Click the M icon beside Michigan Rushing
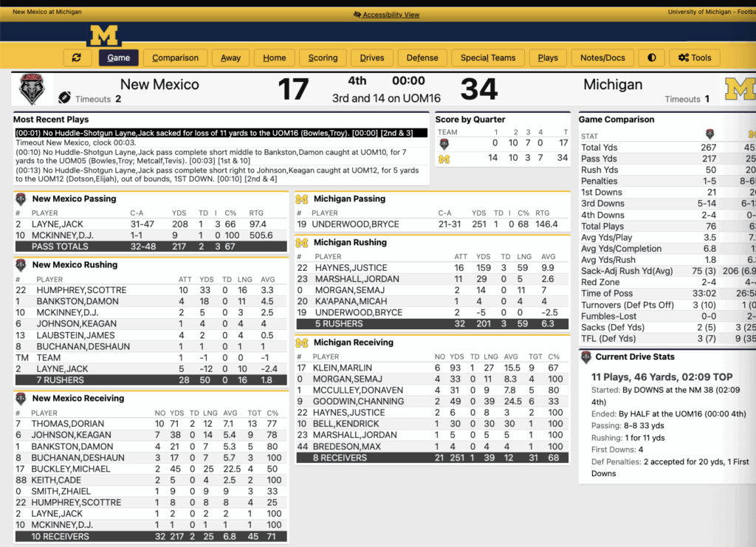The image size is (756, 547). [302, 242]
